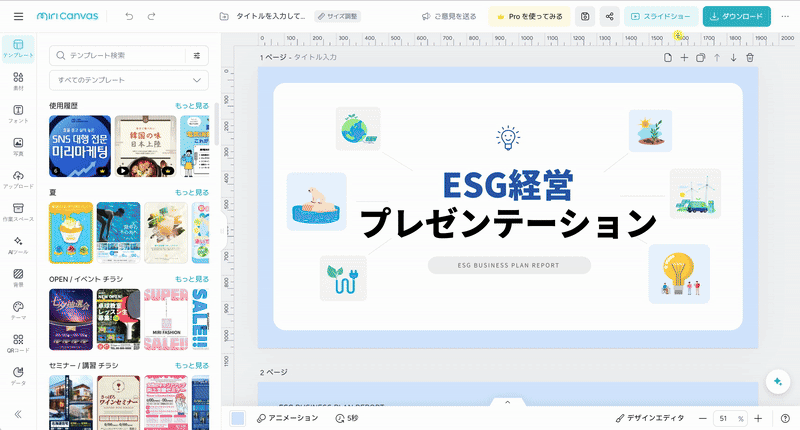Collapse the left sidebar with double chevron
The width and height of the screenshot is (800, 430).
(x=18, y=414)
